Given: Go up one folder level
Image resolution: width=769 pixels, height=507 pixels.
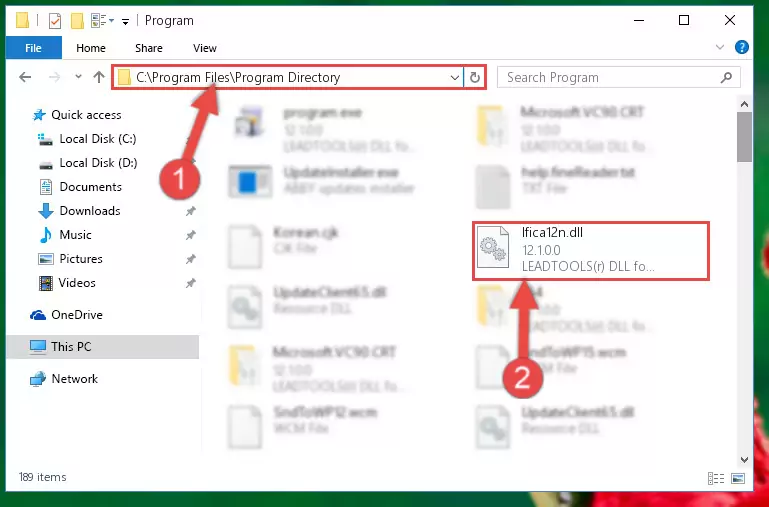Looking at the screenshot, I should pos(99,77).
